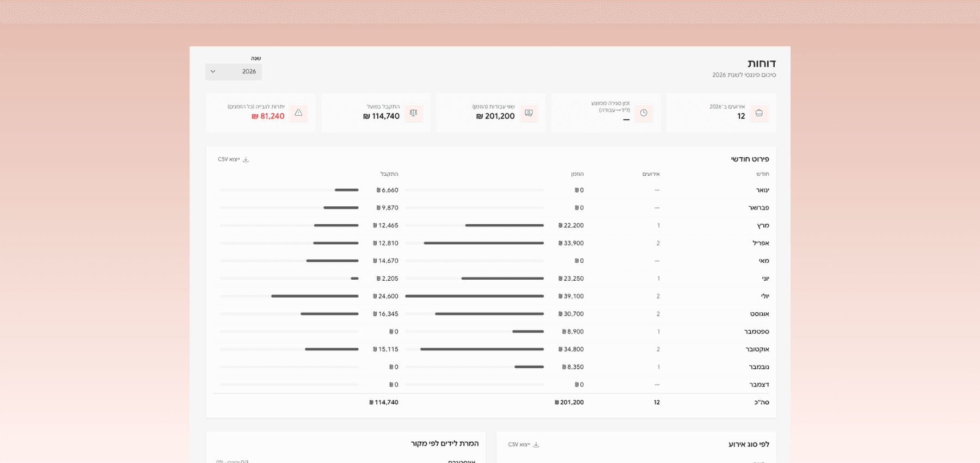Click the ₪ 39,100 ordered amount for יולי
The height and width of the screenshot is (463, 980).
(571, 297)
